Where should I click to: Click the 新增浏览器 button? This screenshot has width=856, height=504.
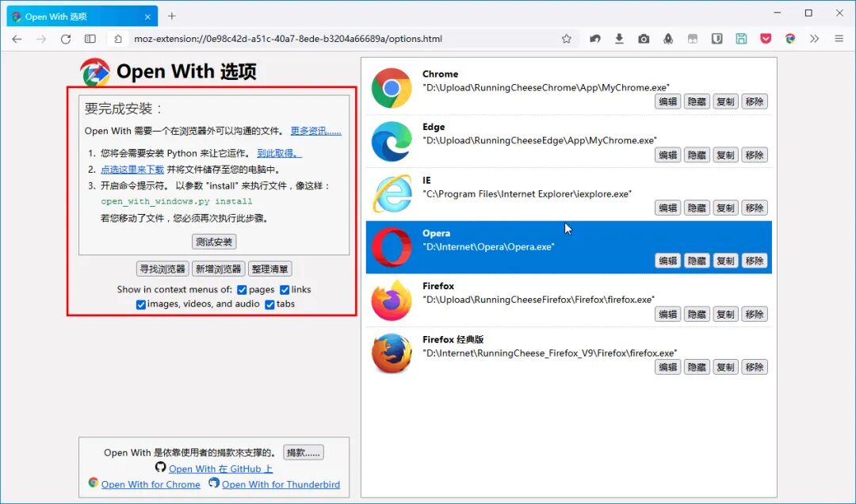(219, 269)
